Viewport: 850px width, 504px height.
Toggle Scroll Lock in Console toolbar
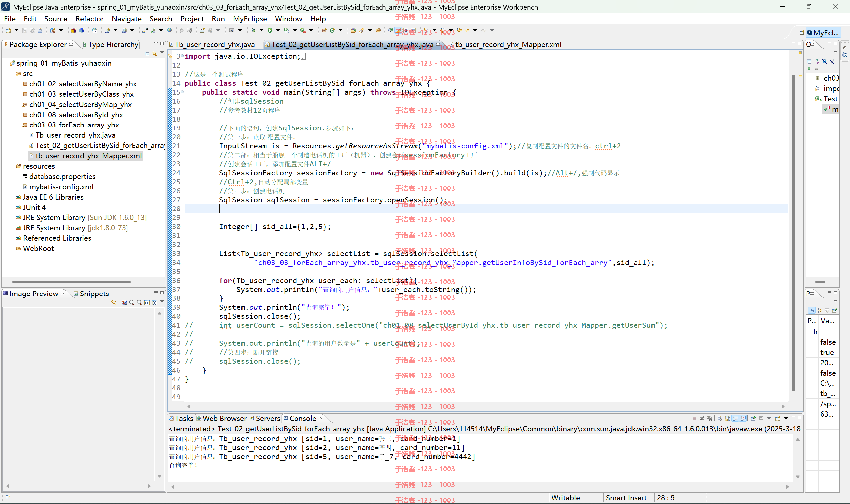click(x=728, y=418)
